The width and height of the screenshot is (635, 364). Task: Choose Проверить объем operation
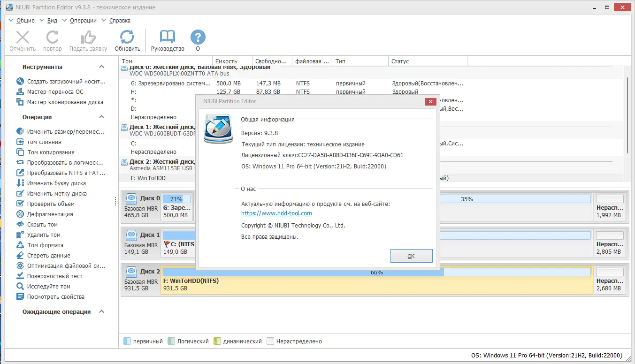pos(45,204)
